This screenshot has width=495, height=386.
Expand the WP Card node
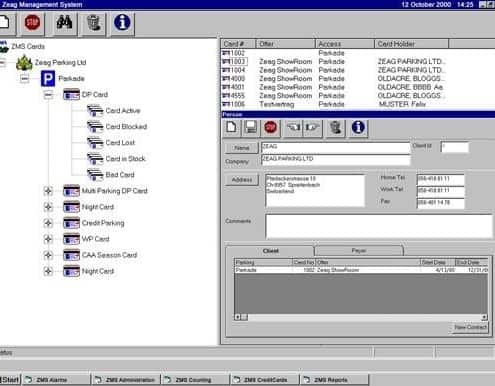[x=48, y=239]
